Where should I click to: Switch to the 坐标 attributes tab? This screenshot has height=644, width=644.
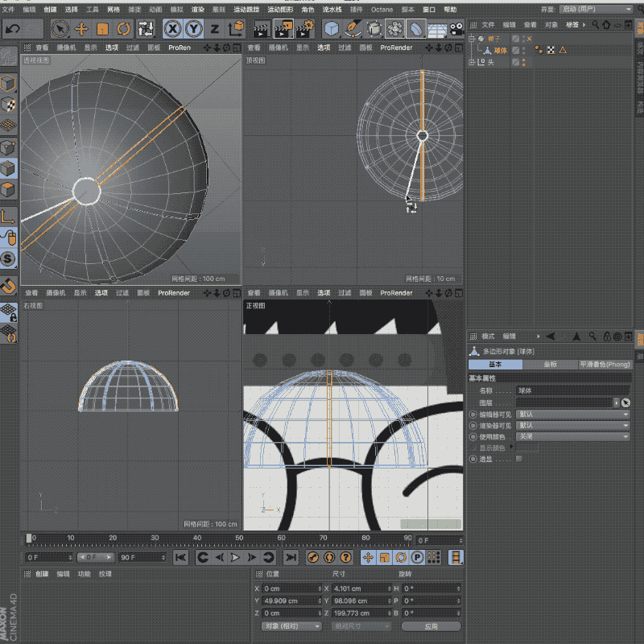(551, 365)
